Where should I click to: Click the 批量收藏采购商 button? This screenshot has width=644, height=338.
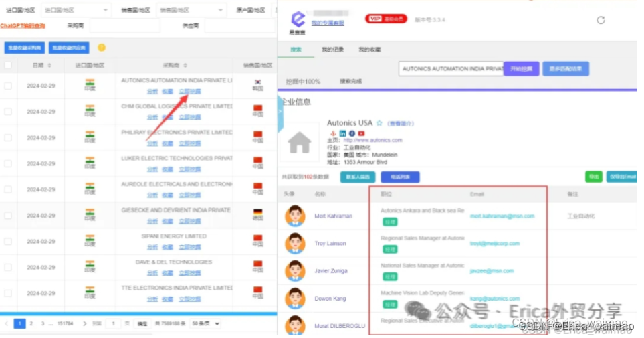point(25,48)
